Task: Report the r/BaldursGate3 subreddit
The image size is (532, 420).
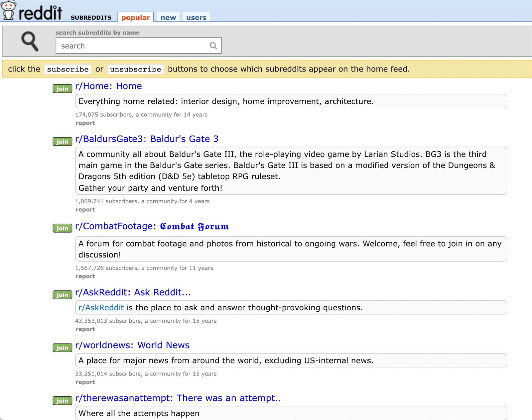Action: pos(85,210)
